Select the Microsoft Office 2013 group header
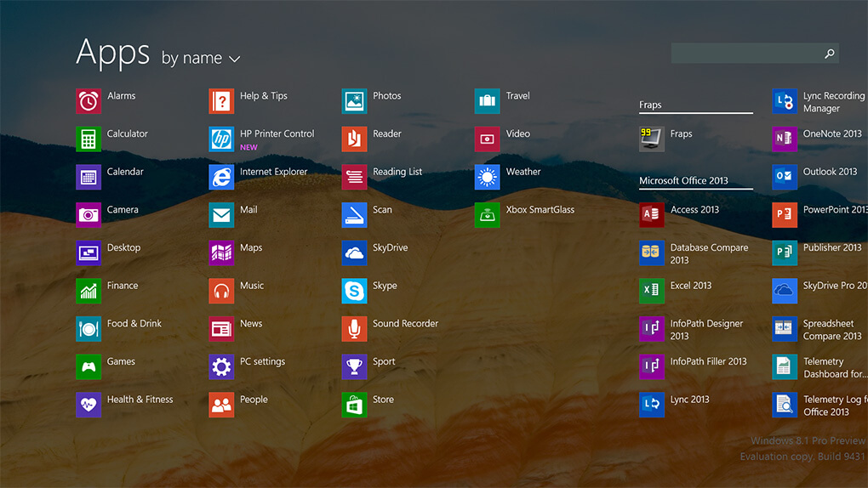The height and width of the screenshot is (488, 868). click(683, 181)
